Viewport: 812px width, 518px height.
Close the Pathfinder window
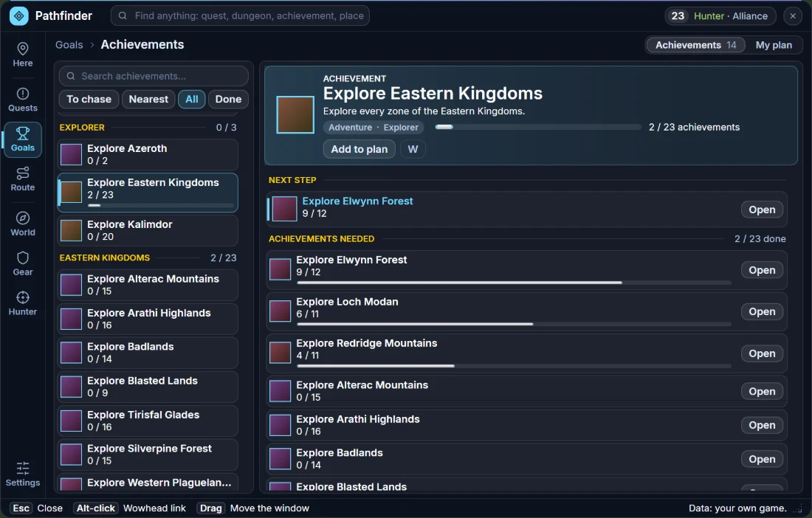(793, 16)
